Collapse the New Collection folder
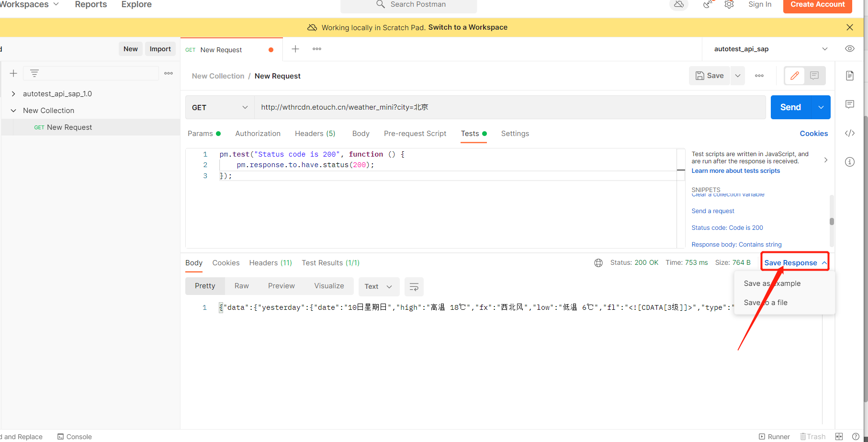The width and height of the screenshot is (868, 442). (13, 111)
